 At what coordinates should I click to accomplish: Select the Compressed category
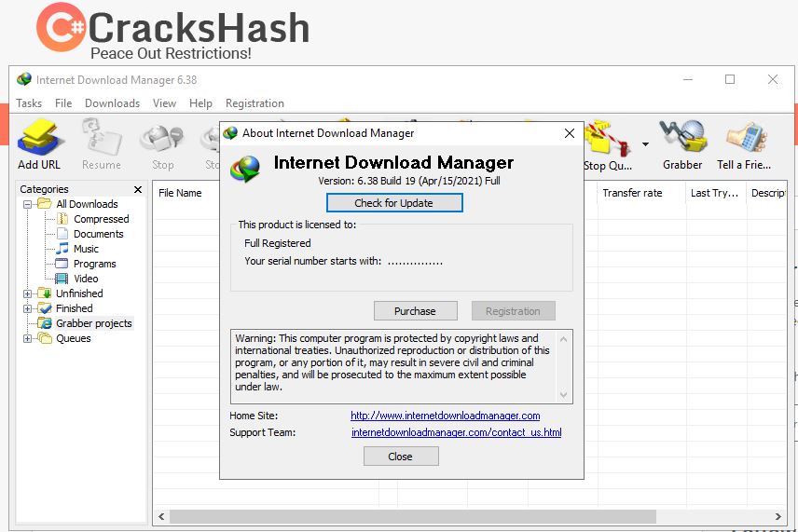(x=102, y=219)
